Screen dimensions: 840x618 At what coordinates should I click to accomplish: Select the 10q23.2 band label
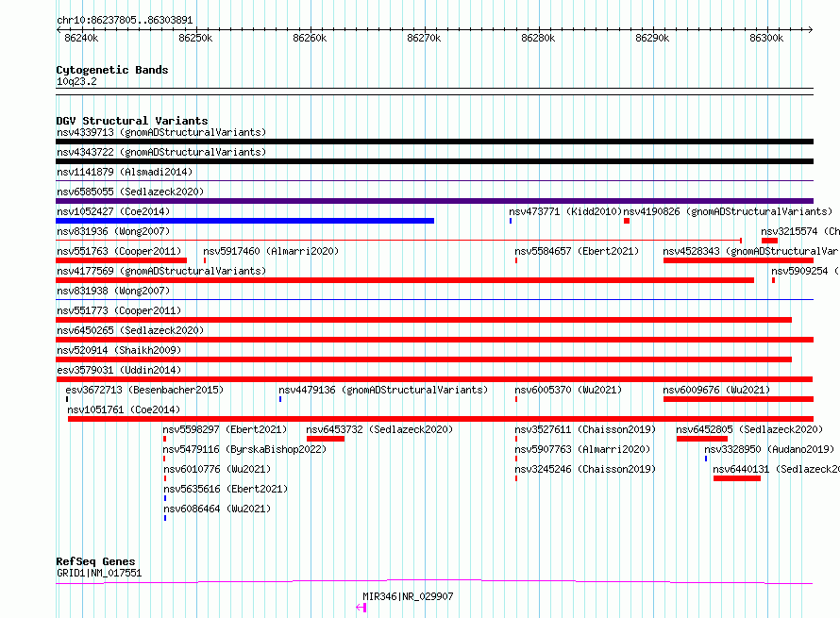pos(76,81)
